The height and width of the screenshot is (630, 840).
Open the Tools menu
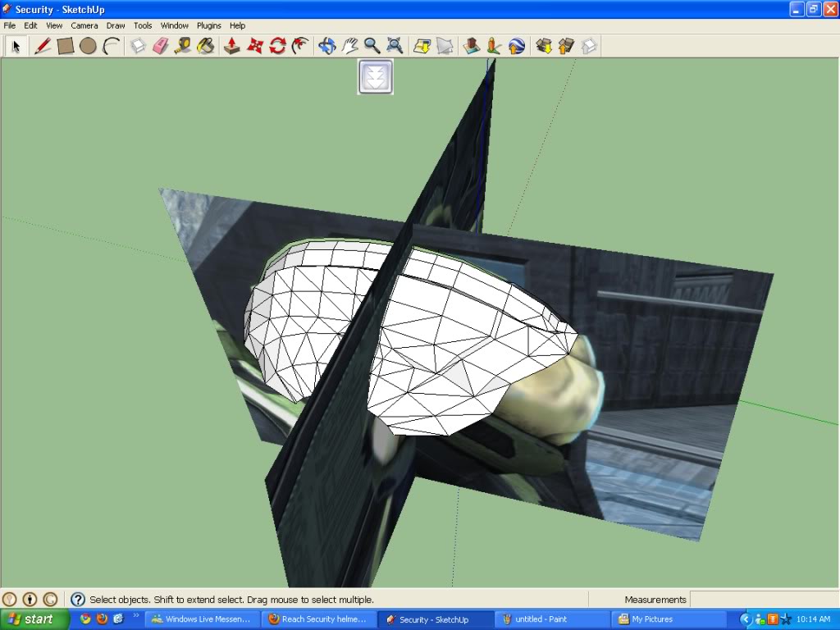(x=143, y=25)
